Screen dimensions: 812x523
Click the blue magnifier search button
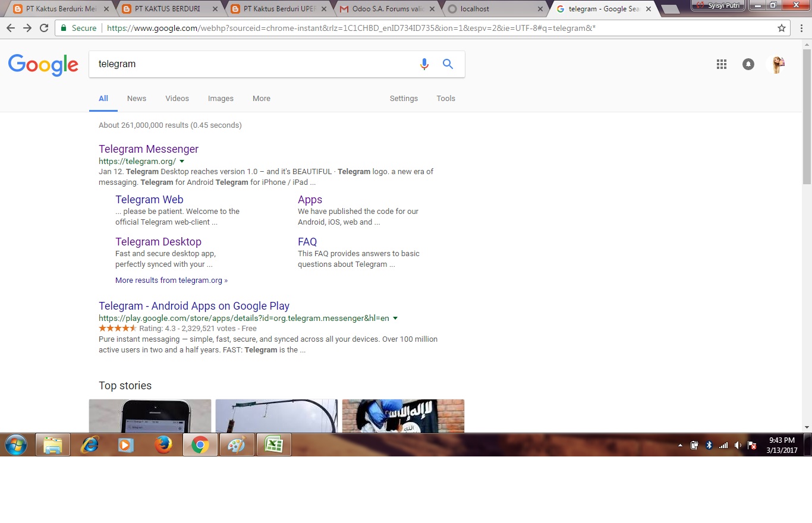pyautogui.click(x=448, y=64)
